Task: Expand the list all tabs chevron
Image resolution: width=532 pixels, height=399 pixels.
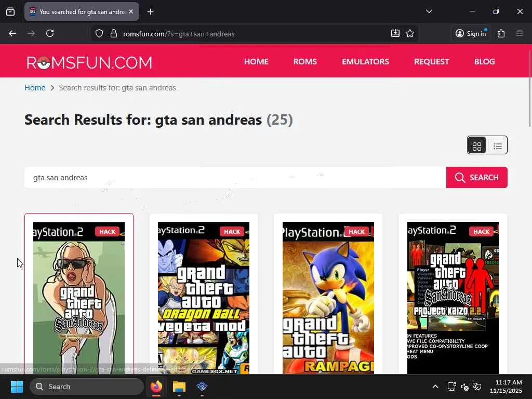Action: [429, 11]
